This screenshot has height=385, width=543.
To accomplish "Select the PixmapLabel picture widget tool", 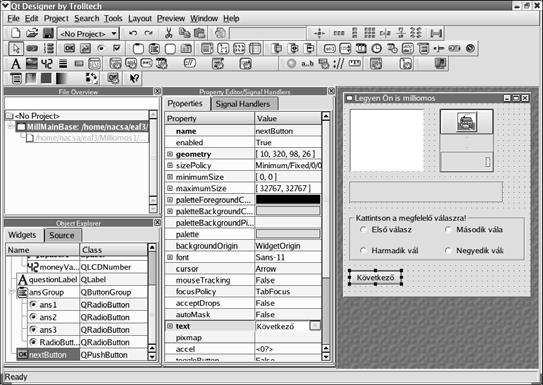I will coord(32,64).
